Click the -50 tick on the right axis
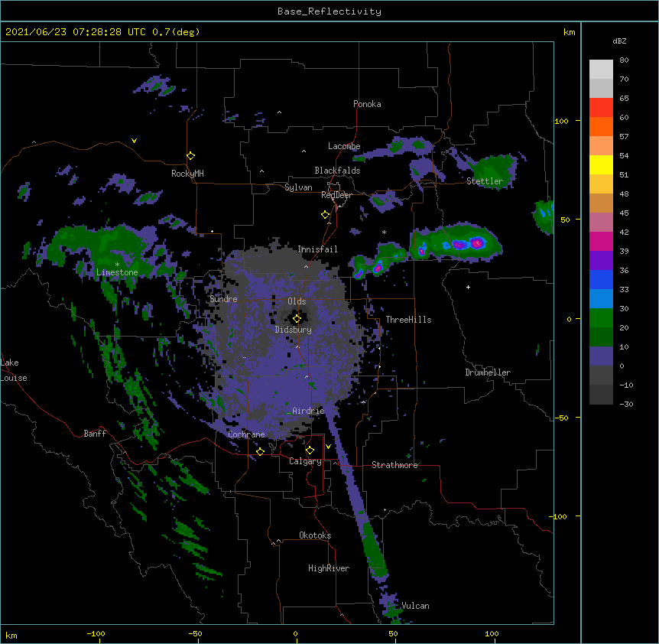 [x=561, y=418]
